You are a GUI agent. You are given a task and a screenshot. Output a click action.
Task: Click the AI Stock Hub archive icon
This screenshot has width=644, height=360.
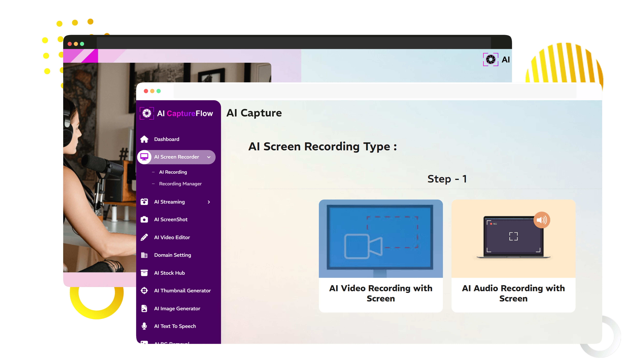click(x=144, y=273)
